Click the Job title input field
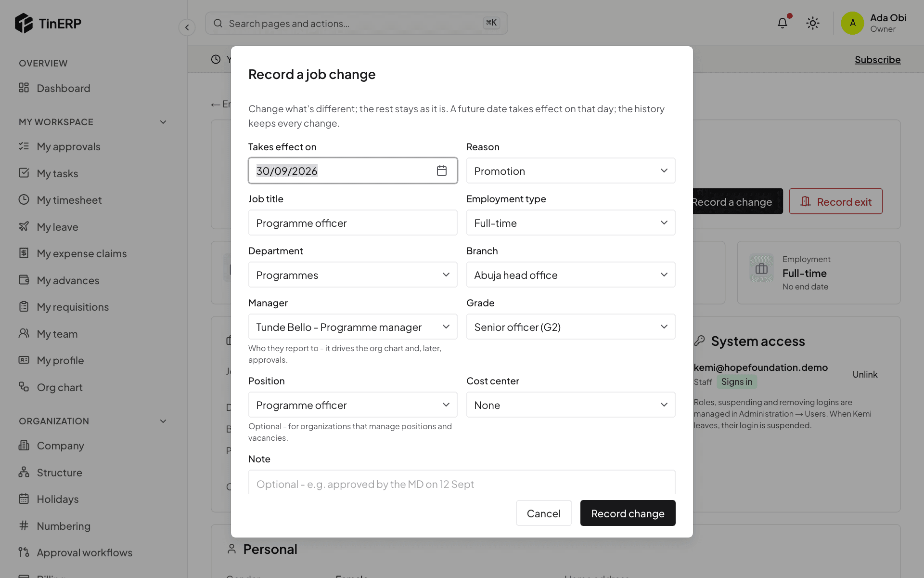The height and width of the screenshot is (578, 924). tap(353, 223)
